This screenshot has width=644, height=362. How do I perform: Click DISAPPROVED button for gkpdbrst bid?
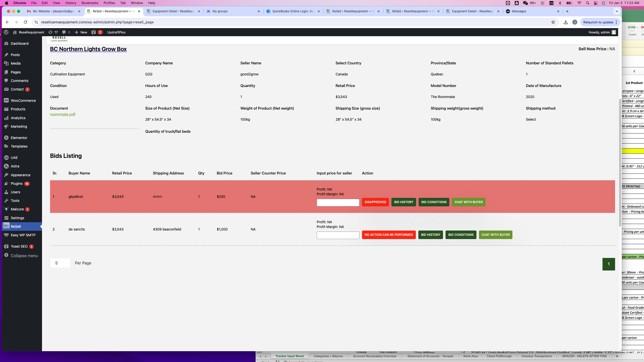point(375,202)
